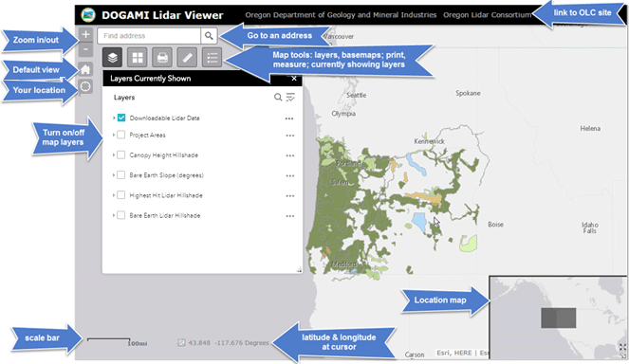The width and height of the screenshot is (629, 364).
Task: Toggle the coordinate capture icon near coordinates
Action: (182, 343)
